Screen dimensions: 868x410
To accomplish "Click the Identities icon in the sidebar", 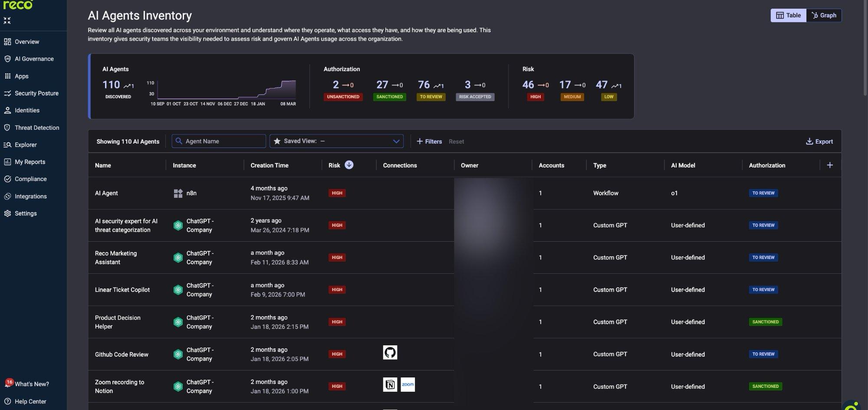I will (7, 110).
